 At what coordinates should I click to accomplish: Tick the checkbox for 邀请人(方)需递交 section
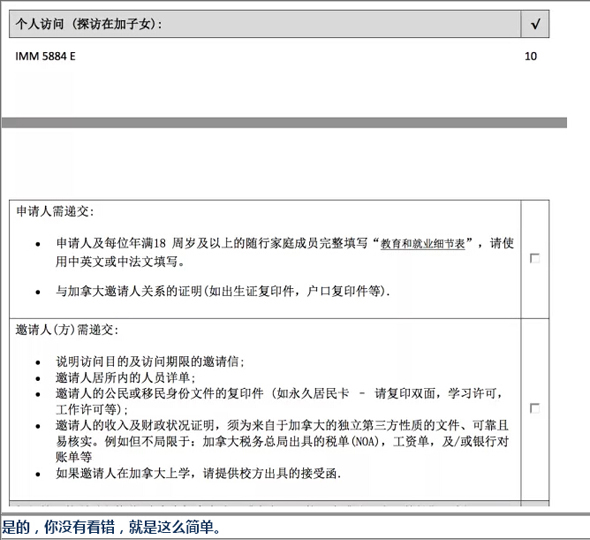pos(535,408)
